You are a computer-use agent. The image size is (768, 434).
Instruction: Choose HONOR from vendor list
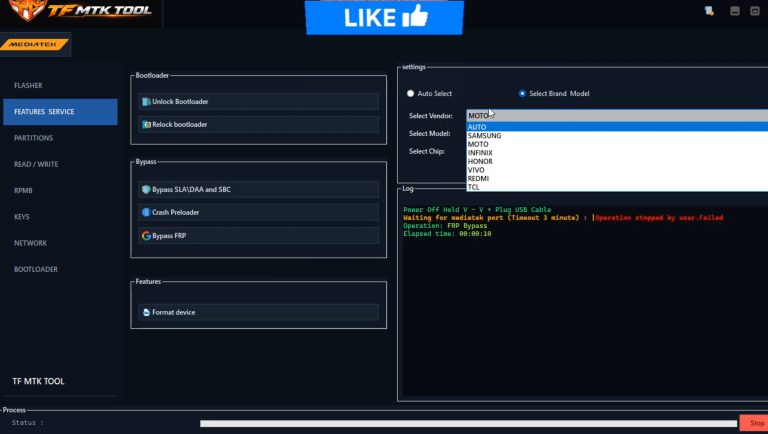coord(617,162)
